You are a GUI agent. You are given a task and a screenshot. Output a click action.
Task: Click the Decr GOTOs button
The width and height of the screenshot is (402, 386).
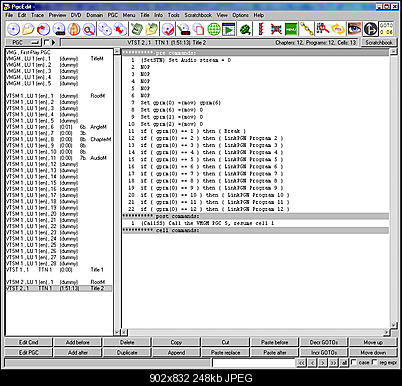coord(324,342)
